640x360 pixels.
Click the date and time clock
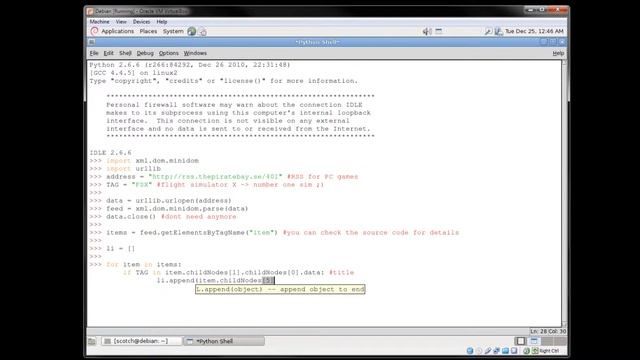pyautogui.click(x=534, y=31)
